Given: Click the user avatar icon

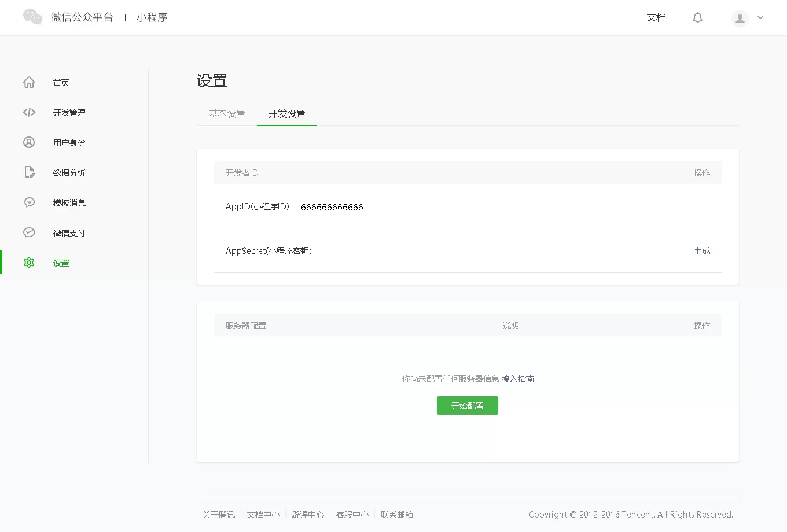Looking at the screenshot, I should 740,18.
